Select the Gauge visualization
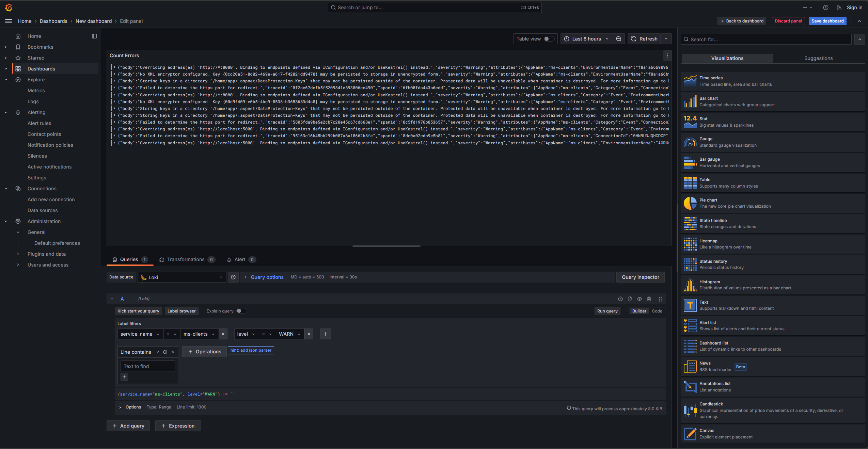Image resolution: width=868 pixels, height=449 pixels. 773,142
